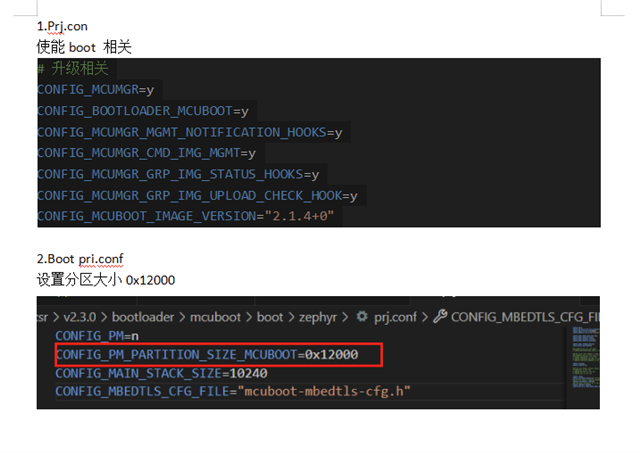Click the "v2.3.0" breadcrumb segment
The height and width of the screenshot is (453, 640).
pyautogui.click(x=80, y=317)
